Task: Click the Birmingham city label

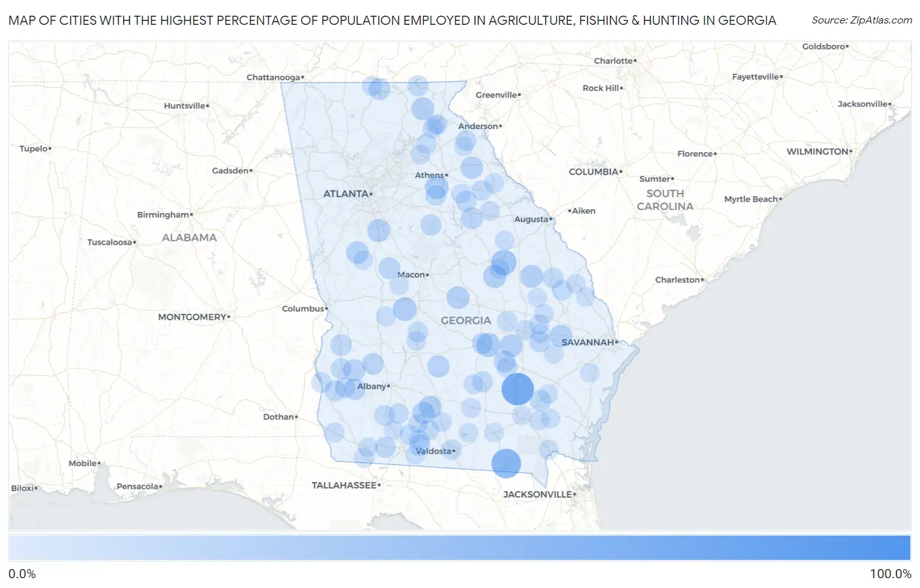Action: tap(163, 215)
